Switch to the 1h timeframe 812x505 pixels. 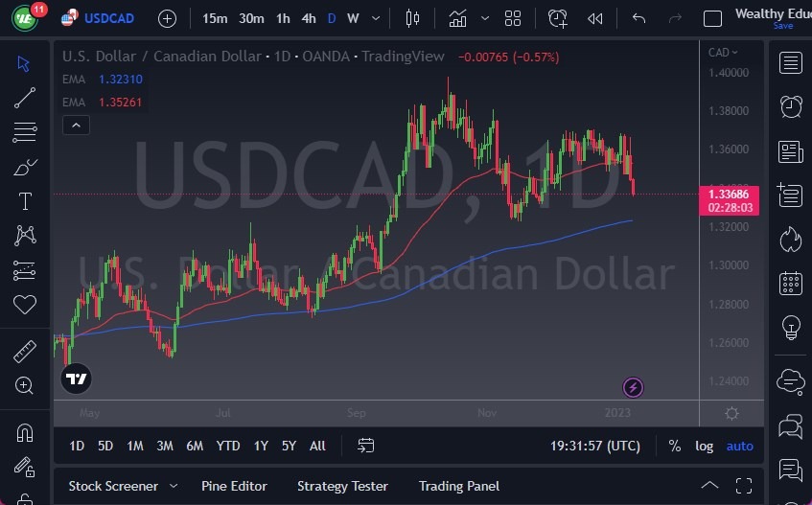(283, 18)
